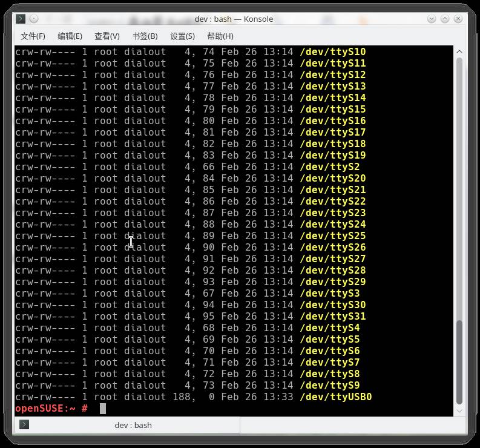Click the major number 188 in ttyUSB0 row
This screenshot has height=448, width=480.
coord(182,397)
